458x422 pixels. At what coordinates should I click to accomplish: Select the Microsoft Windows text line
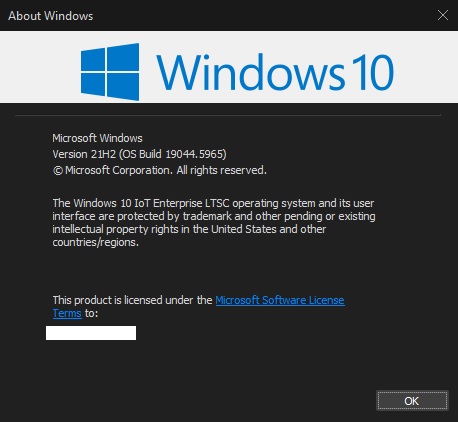97,138
